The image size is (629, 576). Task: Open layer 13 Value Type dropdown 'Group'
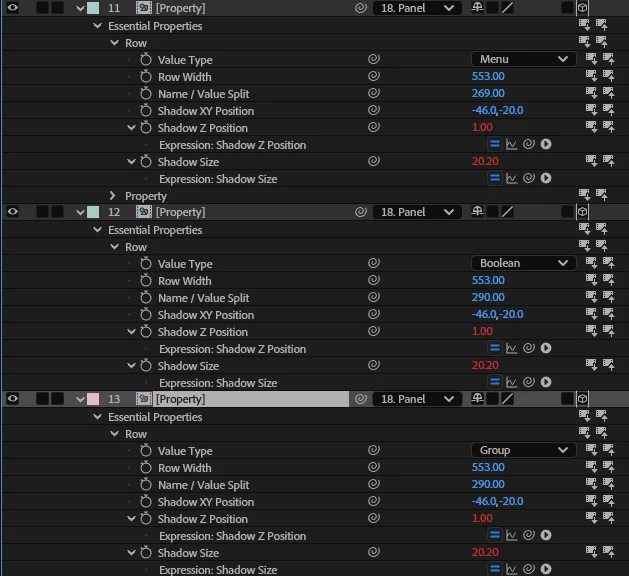coord(523,450)
